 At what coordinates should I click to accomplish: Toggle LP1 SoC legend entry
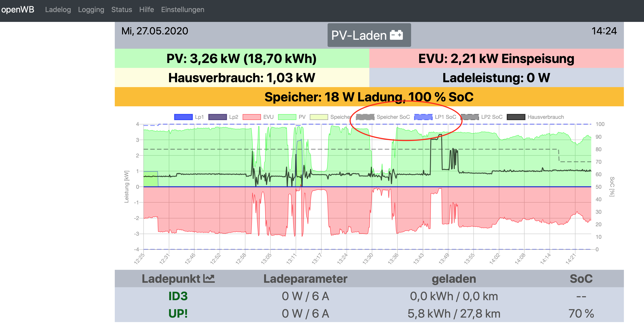coord(423,117)
